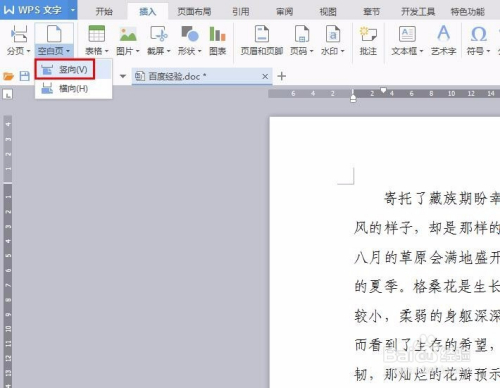Click the open folder icon
Viewport: 500px width, 388px height.
pos(9,76)
